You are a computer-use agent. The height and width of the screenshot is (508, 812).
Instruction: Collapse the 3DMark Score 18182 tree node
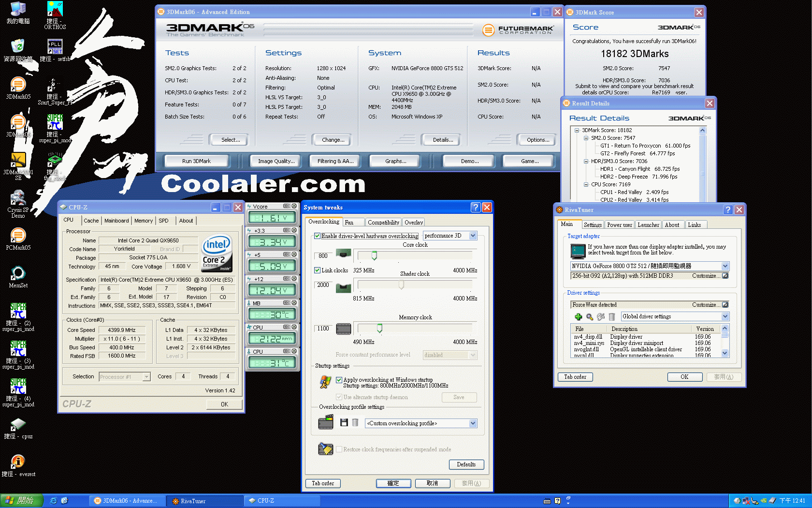[577, 130]
